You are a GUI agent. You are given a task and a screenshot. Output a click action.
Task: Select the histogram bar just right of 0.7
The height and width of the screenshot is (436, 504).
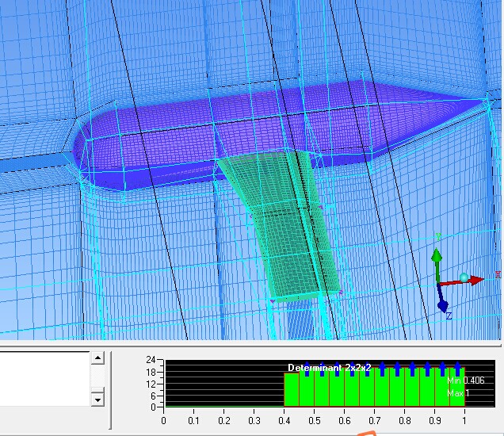coord(382,388)
